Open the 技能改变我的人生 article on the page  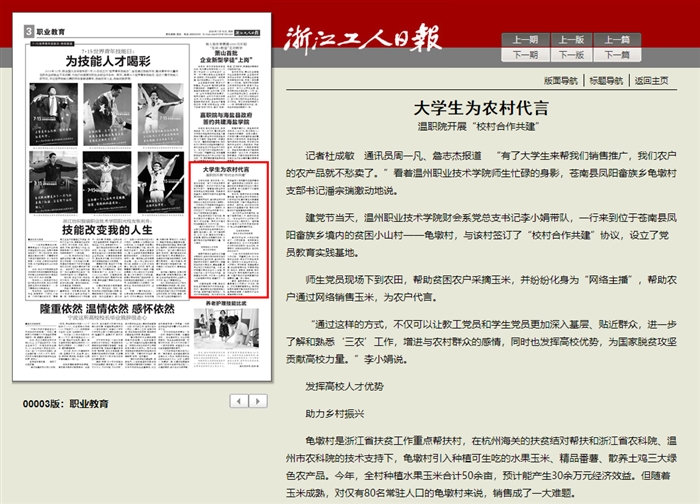point(107,230)
